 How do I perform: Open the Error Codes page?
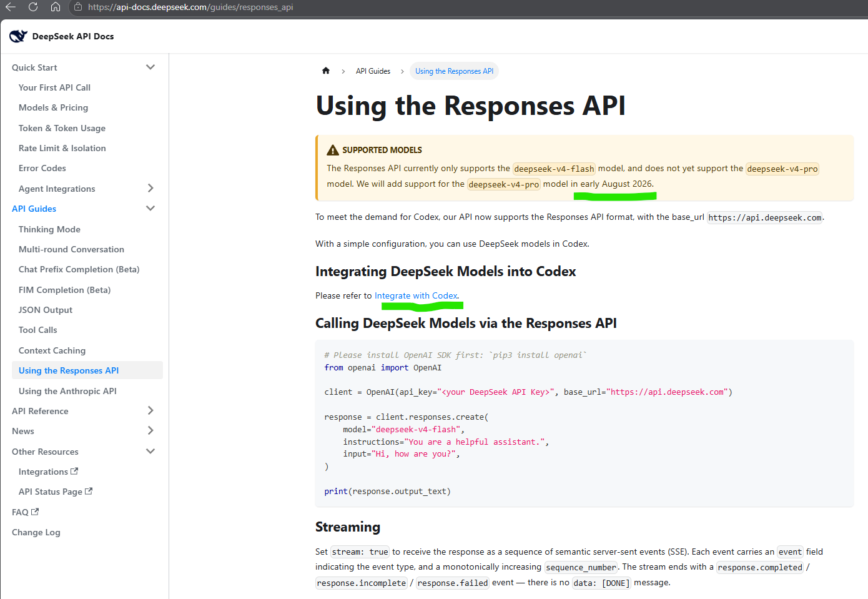[42, 168]
